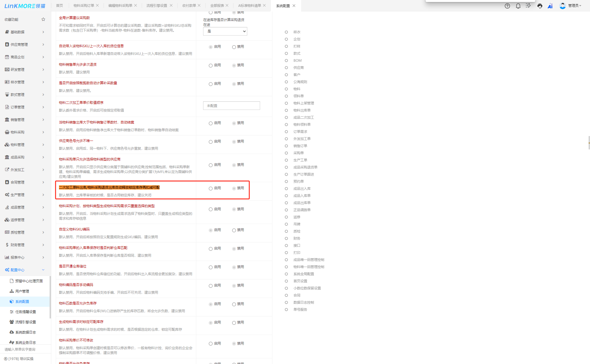Click the favorites star icon
Screen dimensions: 590x364
click(x=43, y=19)
